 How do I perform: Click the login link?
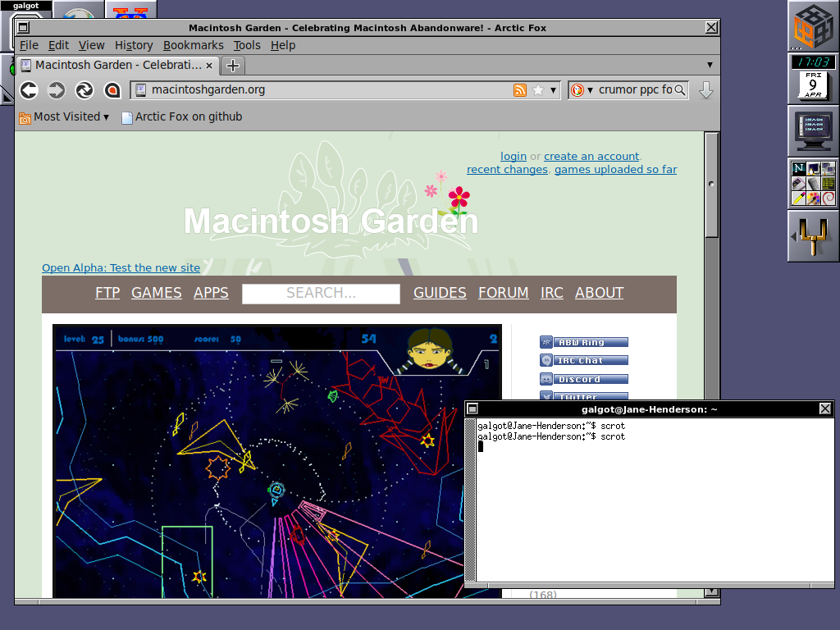tap(514, 157)
